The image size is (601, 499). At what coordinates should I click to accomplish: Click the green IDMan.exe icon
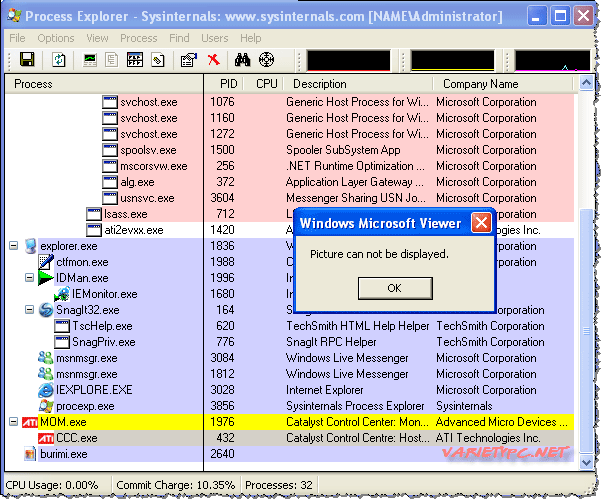tap(46, 278)
